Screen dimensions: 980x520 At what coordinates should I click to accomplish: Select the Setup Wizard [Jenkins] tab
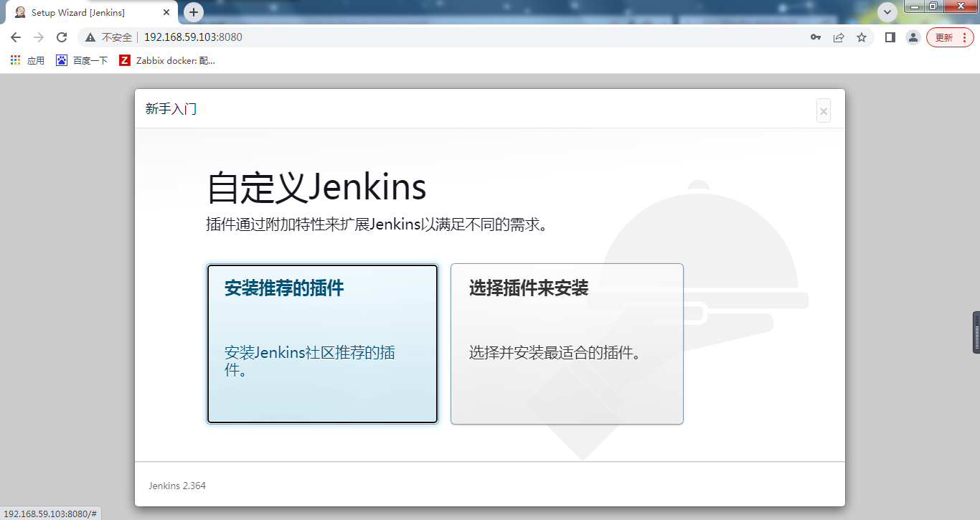[92, 13]
